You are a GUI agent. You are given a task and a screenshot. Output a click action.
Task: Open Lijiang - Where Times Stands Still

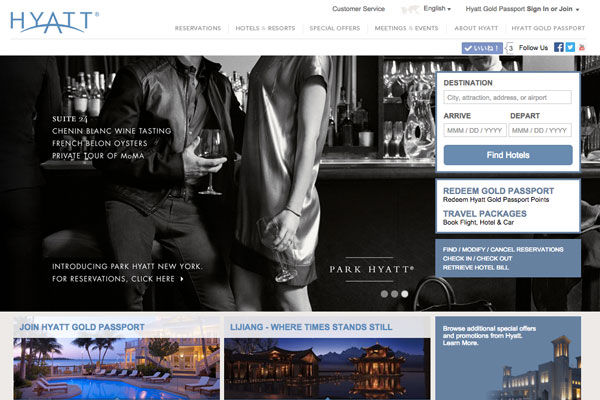tap(311, 327)
